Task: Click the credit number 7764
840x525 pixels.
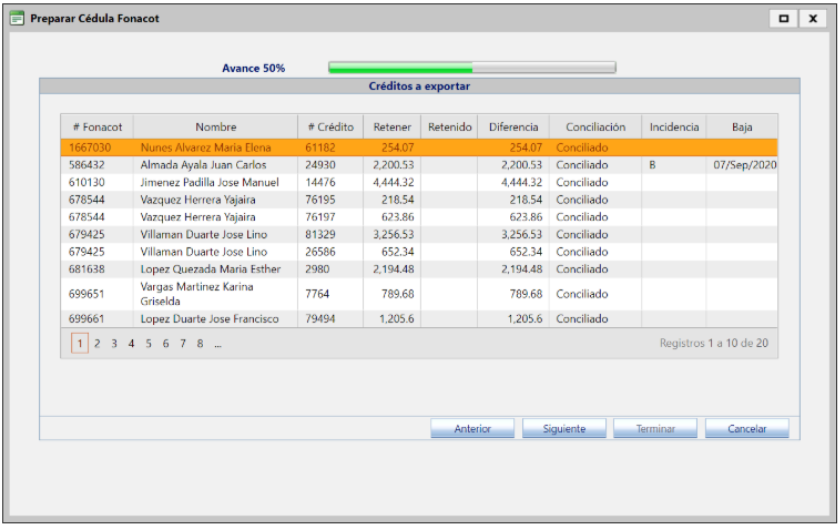Action: pyautogui.click(x=317, y=294)
